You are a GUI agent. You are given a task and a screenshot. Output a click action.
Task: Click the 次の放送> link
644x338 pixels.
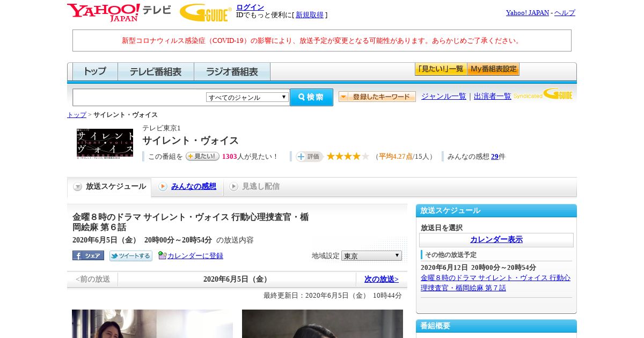coord(382,279)
